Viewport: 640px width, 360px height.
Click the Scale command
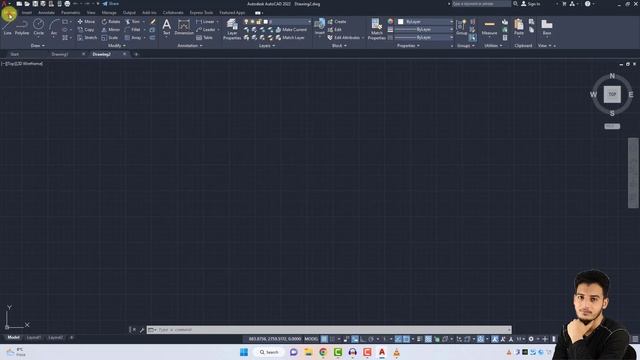pyautogui.click(x=110, y=38)
